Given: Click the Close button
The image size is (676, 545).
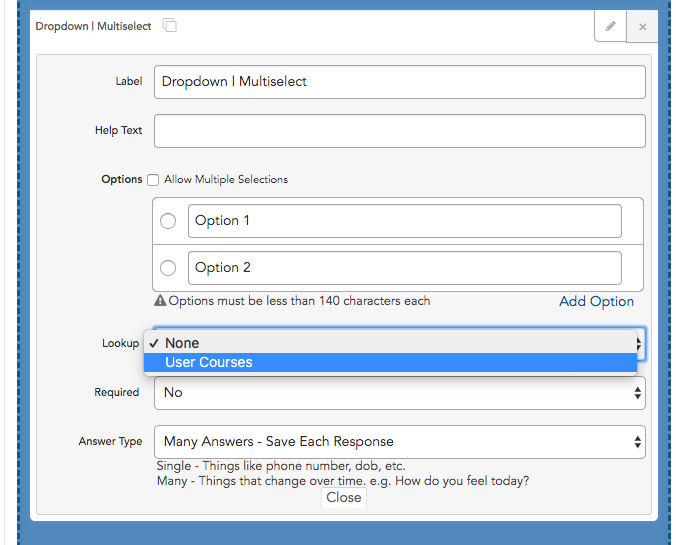Looking at the screenshot, I should coord(344,498).
